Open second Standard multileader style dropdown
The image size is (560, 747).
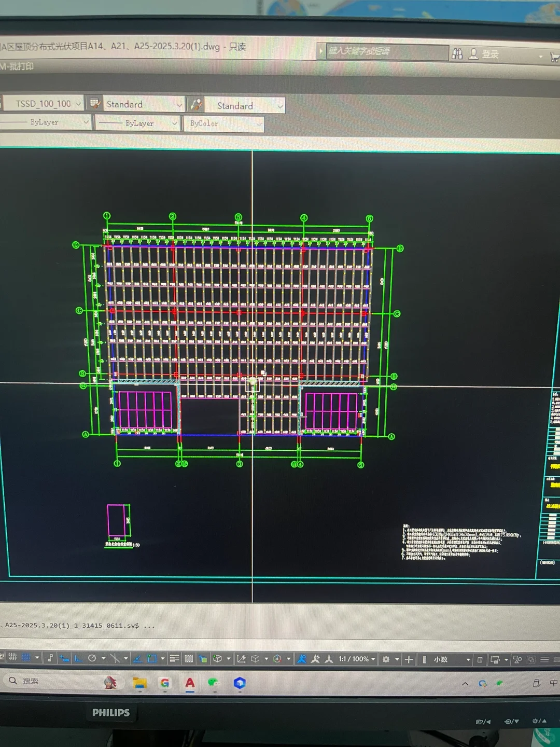[245, 105]
